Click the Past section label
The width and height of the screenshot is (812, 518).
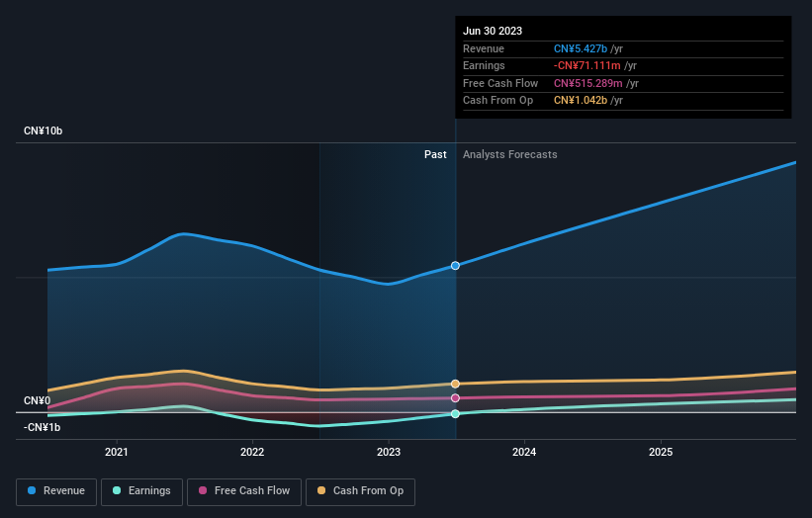point(435,155)
